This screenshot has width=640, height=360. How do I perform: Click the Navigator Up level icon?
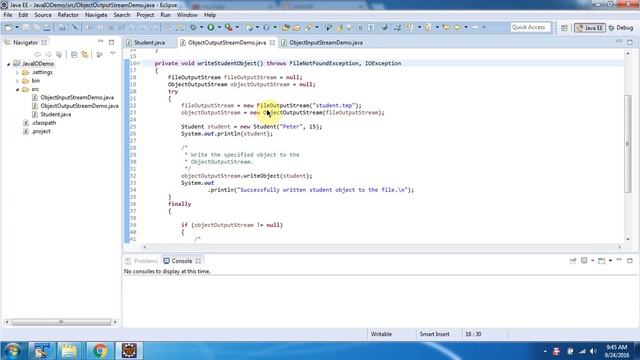coord(59,54)
